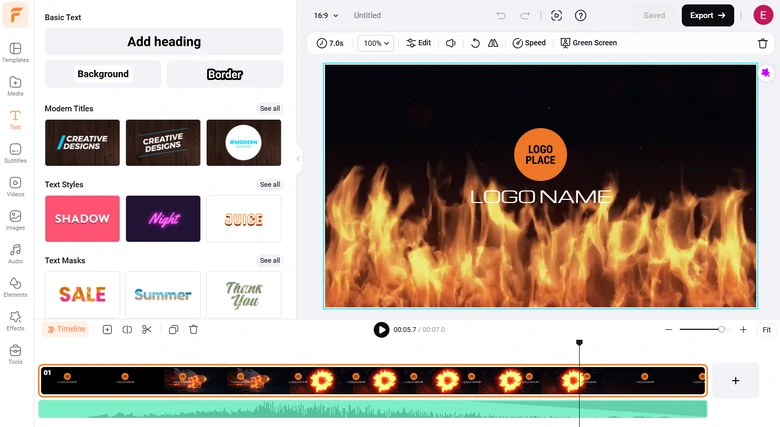Open the Media sidebar panel
780x427 pixels.
click(15, 86)
